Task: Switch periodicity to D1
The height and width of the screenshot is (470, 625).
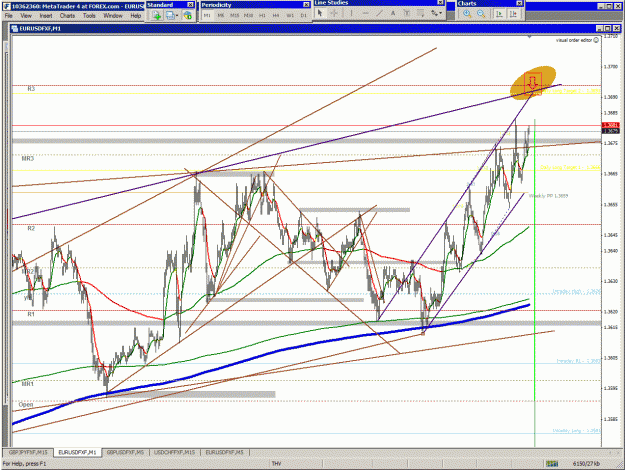Action: [x=304, y=16]
